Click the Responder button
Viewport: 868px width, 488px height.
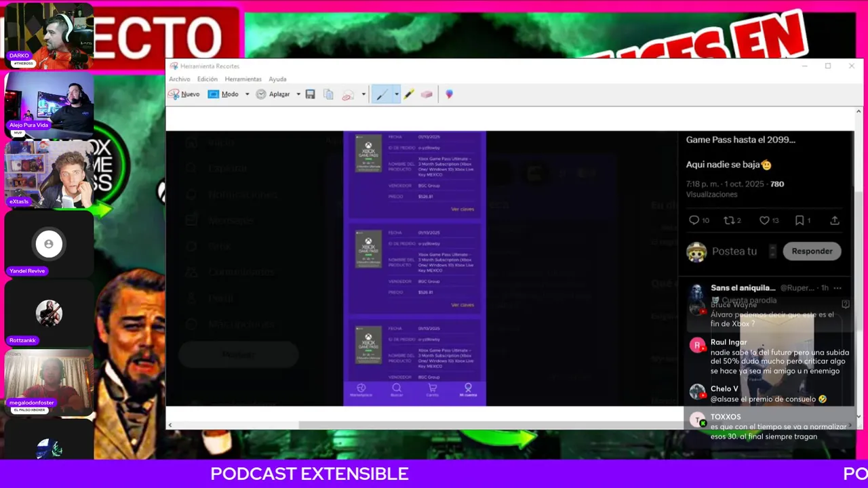coord(812,251)
